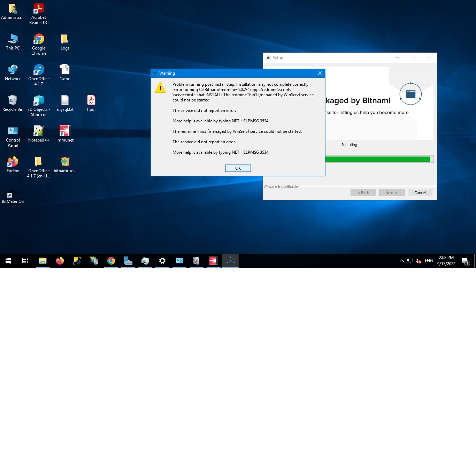
Task: Open the Start menu
Action: tap(8, 260)
